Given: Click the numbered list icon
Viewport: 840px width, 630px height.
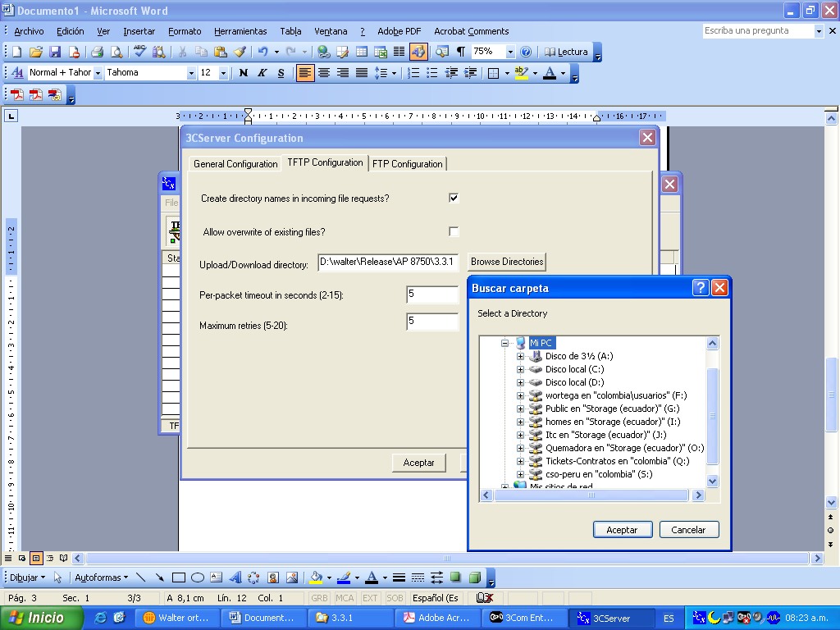Looking at the screenshot, I should point(413,73).
